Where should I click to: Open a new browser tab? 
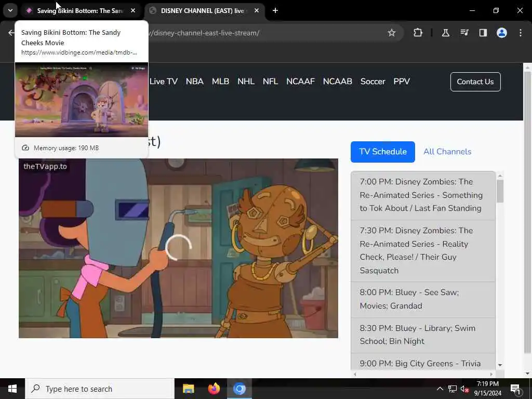(275, 10)
